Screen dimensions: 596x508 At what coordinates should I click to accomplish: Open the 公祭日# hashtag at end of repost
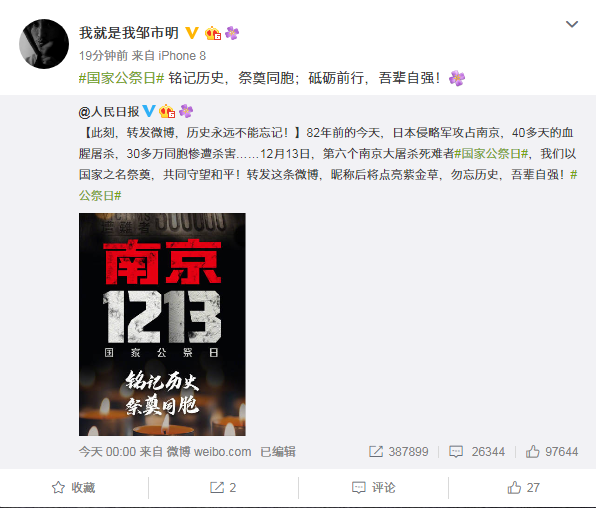pyautogui.click(x=100, y=195)
